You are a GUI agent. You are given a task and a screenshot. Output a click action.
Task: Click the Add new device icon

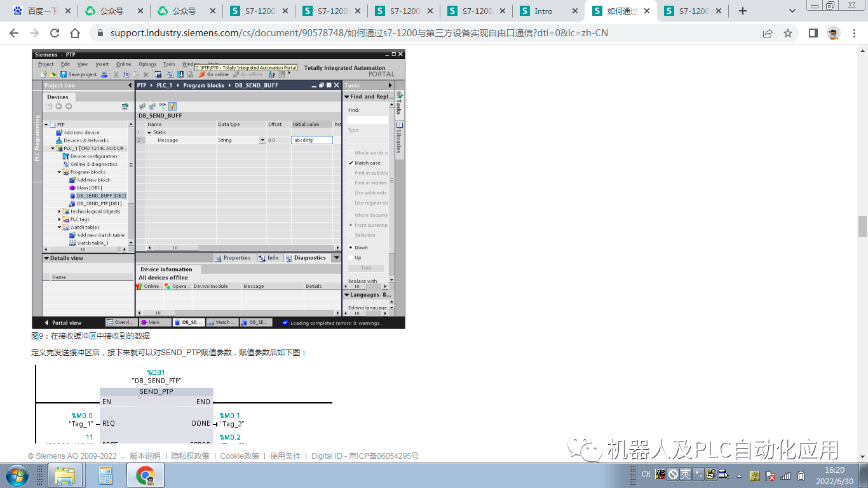(x=59, y=132)
